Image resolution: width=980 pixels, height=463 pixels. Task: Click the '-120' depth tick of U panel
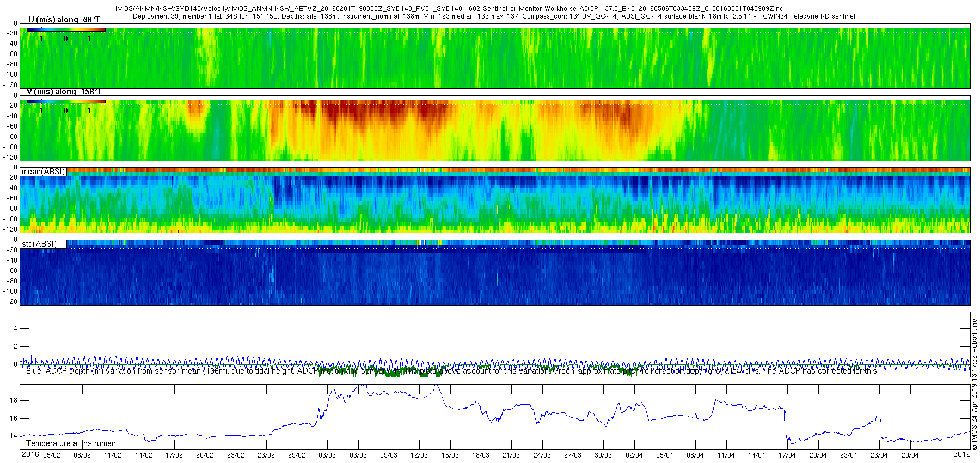(11, 85)
